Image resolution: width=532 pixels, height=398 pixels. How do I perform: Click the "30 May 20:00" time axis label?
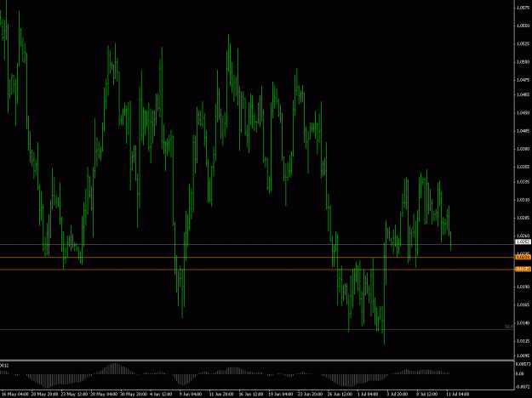tap(134, 395)
